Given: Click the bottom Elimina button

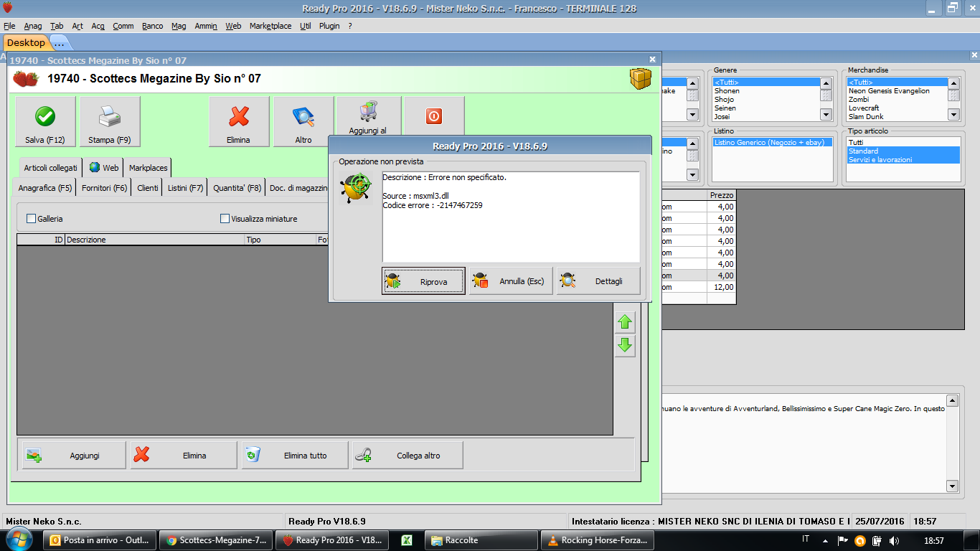Looking at the screenshot, I should tap(184, 455).
